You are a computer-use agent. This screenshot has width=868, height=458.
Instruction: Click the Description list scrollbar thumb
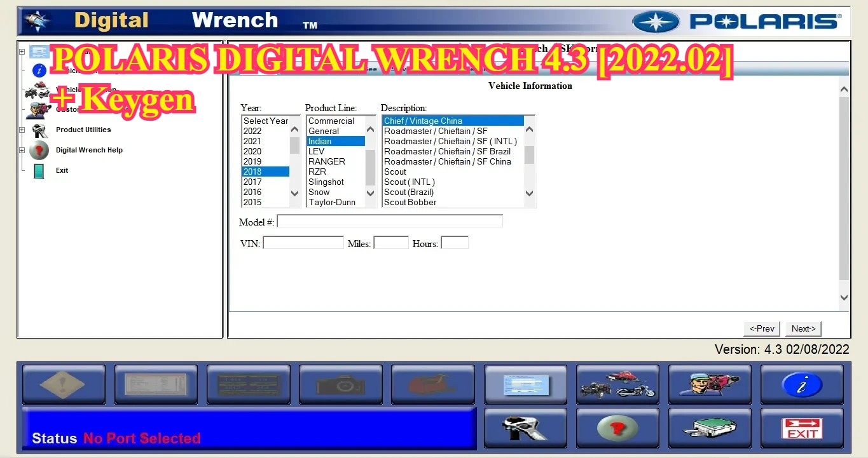click(x=530, y=154)
